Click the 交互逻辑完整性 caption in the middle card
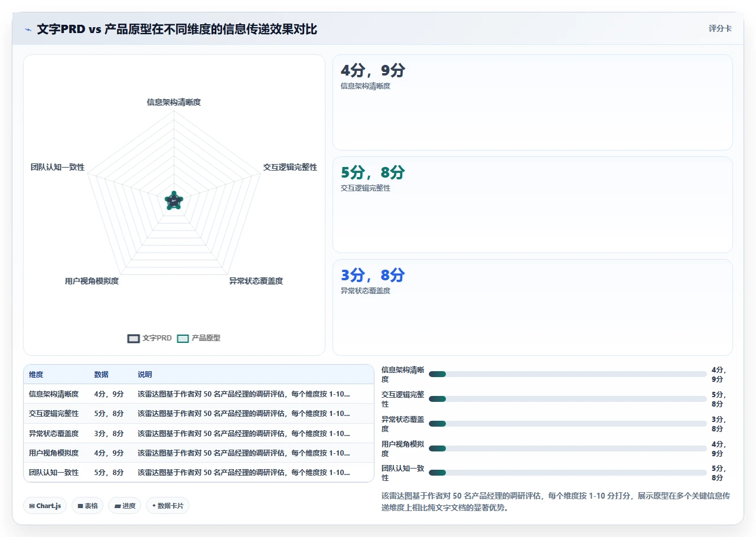Screen dimensions: 756x537 pyautogui.click(x=366, y=188)
